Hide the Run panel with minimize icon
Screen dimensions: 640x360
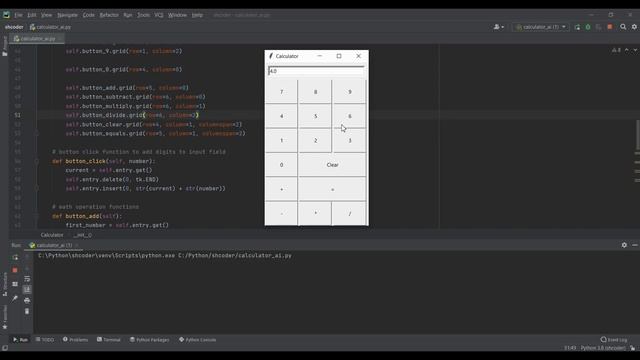(x=635, y=245)
